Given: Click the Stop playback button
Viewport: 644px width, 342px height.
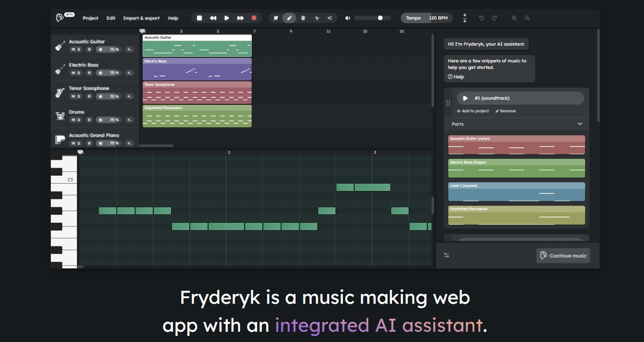Looking at the screenshot, I should pos(199,18).
